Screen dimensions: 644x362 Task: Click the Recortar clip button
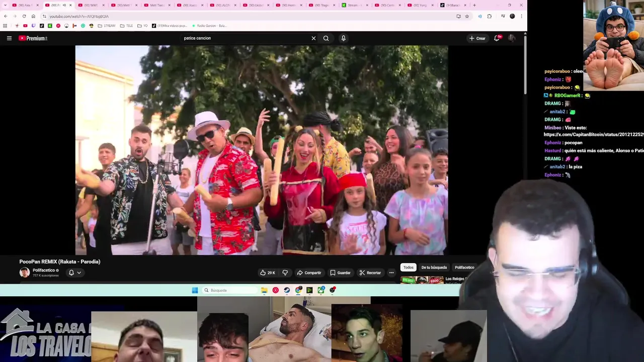(370, 273)
